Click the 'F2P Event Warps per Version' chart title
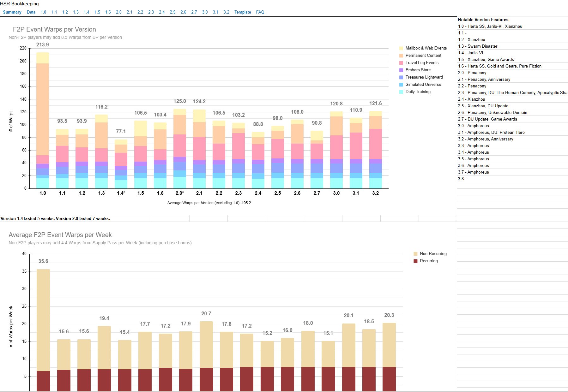Image resolution: width=568 pixels, height=392 pixels. tap(54, 29)
